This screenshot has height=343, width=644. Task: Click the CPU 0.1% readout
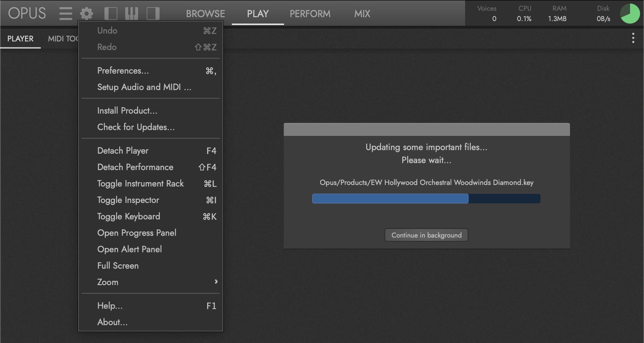coord(525,14)
